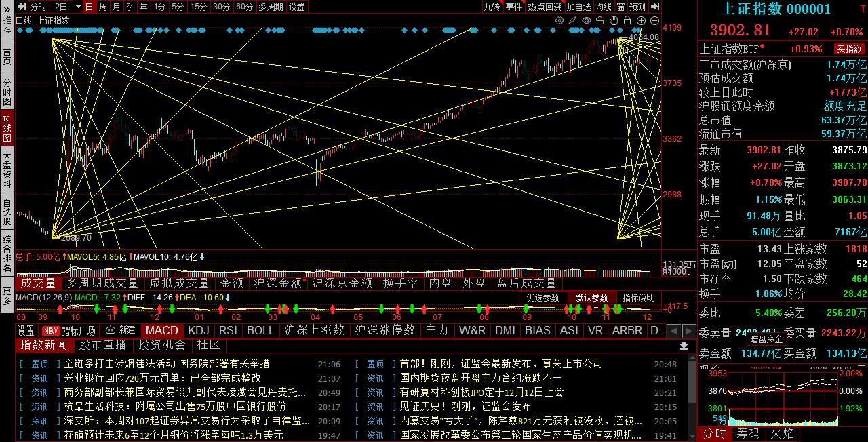Toggle the lock icon on chart
The height and width of the screenshot is (442, 868).
(x=627, y=20)
